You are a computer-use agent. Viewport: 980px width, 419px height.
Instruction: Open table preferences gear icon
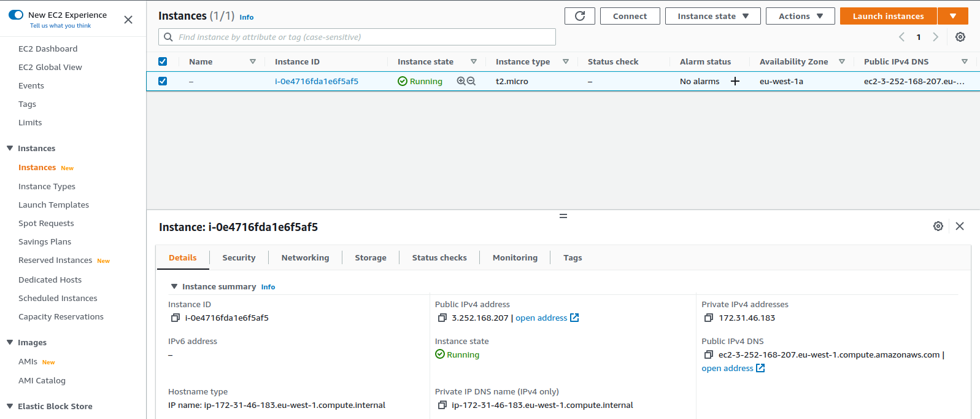pos(960,37)
